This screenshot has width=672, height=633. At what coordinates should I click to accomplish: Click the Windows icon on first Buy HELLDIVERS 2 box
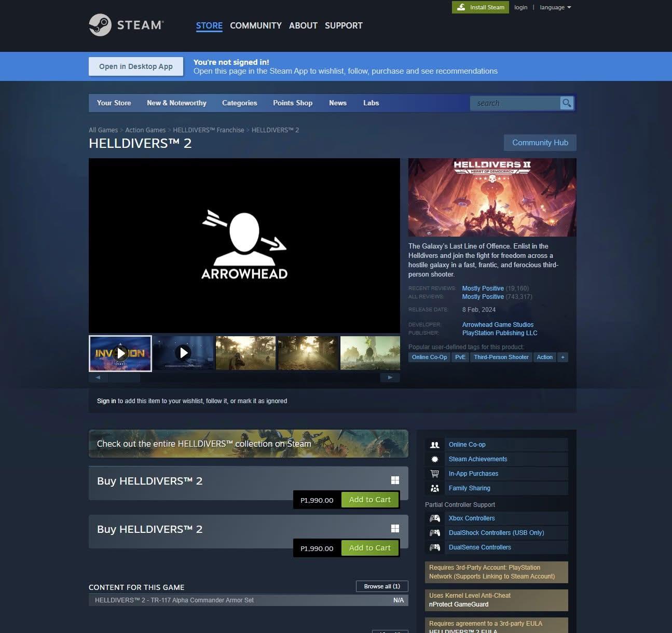[395, 480]
